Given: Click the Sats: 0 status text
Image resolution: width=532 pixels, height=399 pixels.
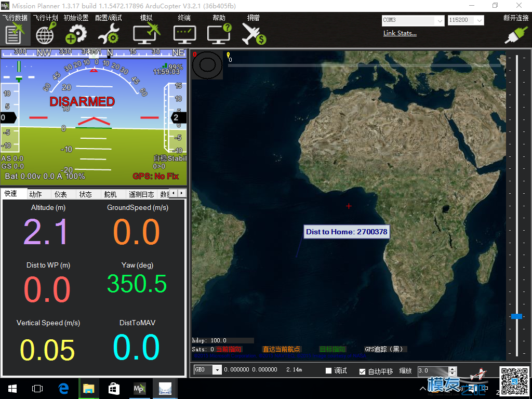Looking at the screenshot, I should pos(203,349).
